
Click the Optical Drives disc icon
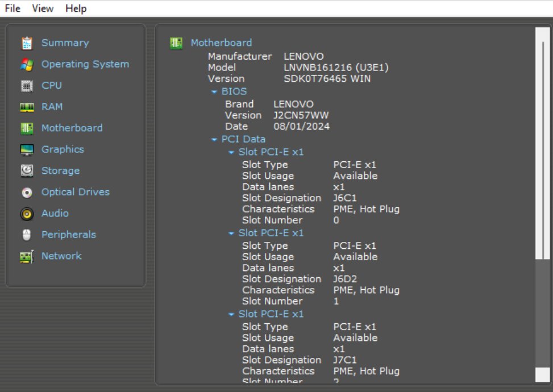pos(27,193)
